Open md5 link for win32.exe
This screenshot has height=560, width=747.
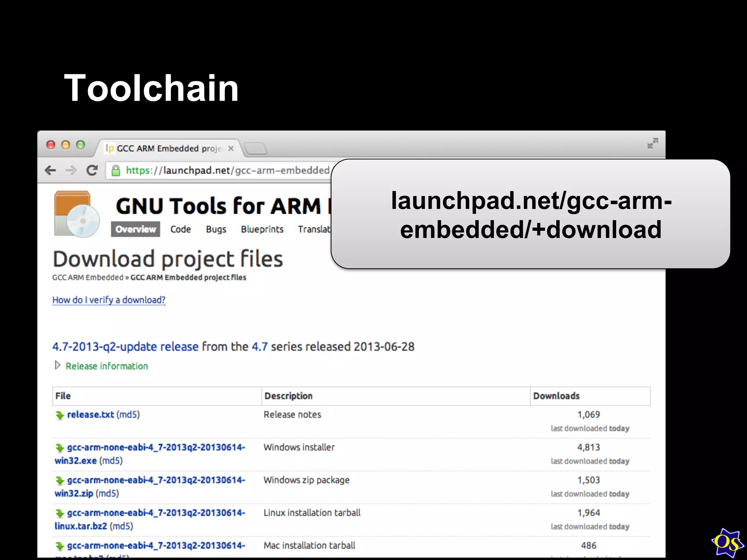click(x=111, y=461)
